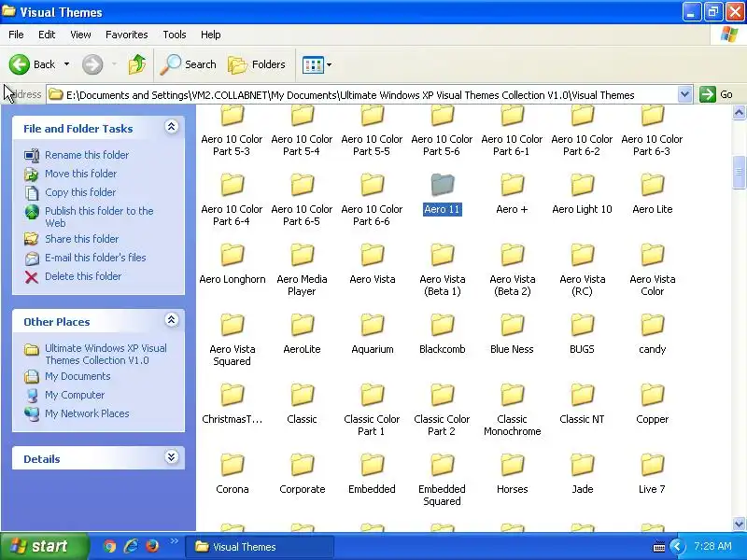Select the Aero Vista (RC) folder

pyautogui.click(x=582, y=270)
